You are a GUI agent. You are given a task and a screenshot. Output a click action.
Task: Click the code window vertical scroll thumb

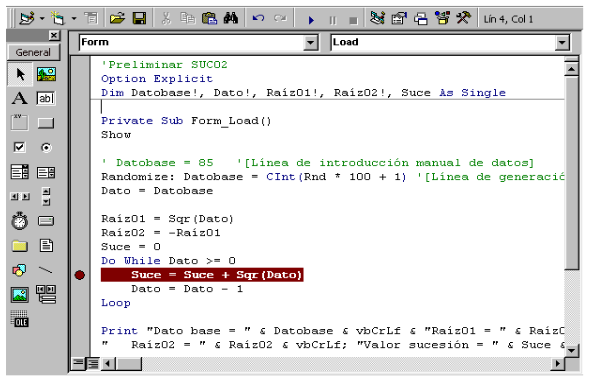tap(572, 173)
